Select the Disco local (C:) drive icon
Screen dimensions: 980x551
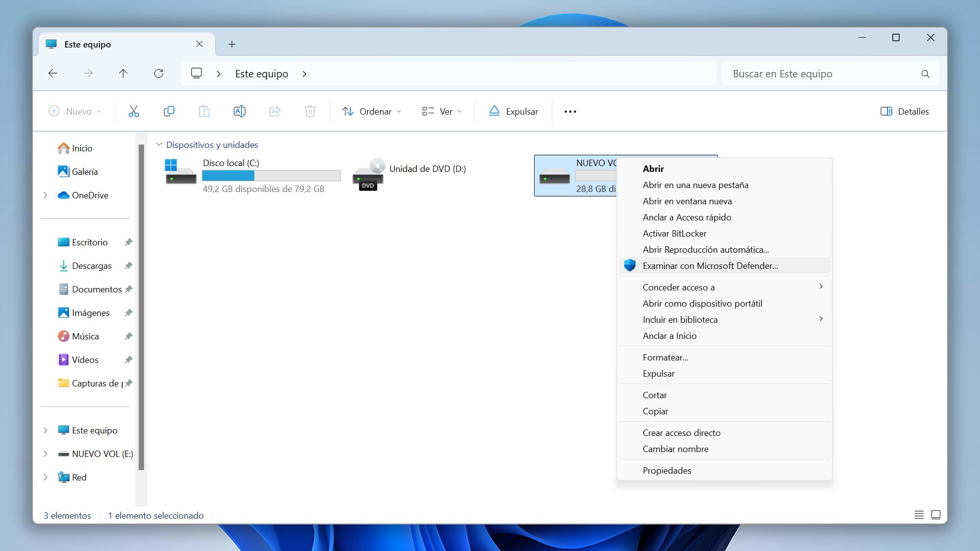pos(180,171)
